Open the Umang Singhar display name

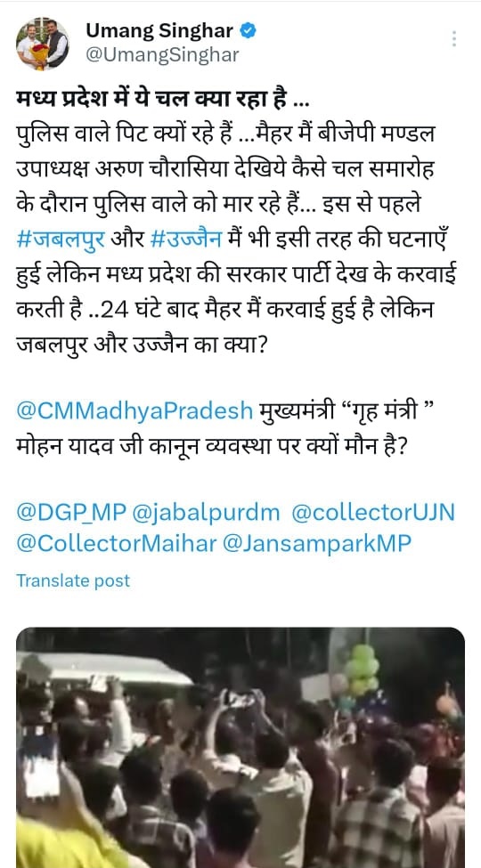(x=159, y=31)
